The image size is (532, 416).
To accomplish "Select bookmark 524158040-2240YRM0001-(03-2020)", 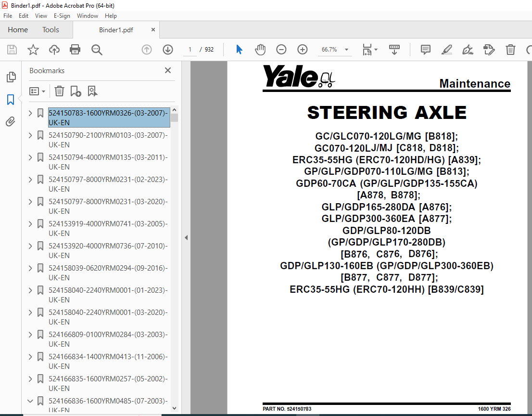I will [x=108, y=317].
